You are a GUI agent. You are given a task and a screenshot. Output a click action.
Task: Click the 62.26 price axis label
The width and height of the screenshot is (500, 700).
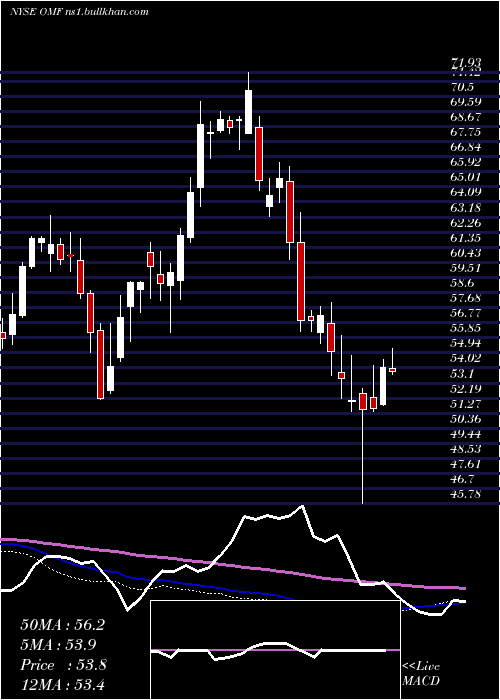coord(466,223)
